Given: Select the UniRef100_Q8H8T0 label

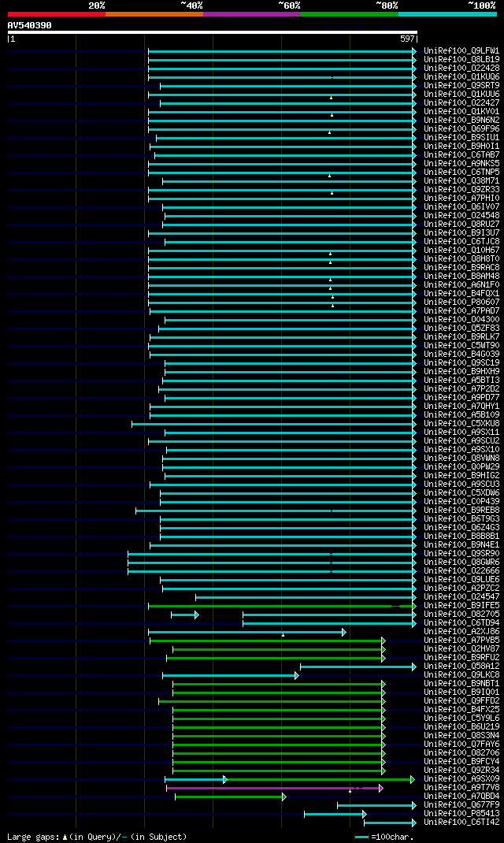Looking at the screenshot, I should [x=461, y=259].
